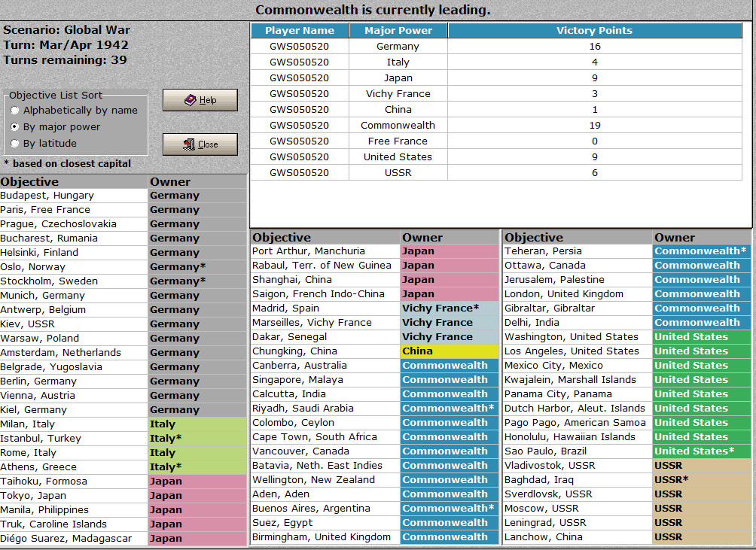The image size is (756, 550).
Task: Select Kiev, USSR objective
Action: point(73,324)
